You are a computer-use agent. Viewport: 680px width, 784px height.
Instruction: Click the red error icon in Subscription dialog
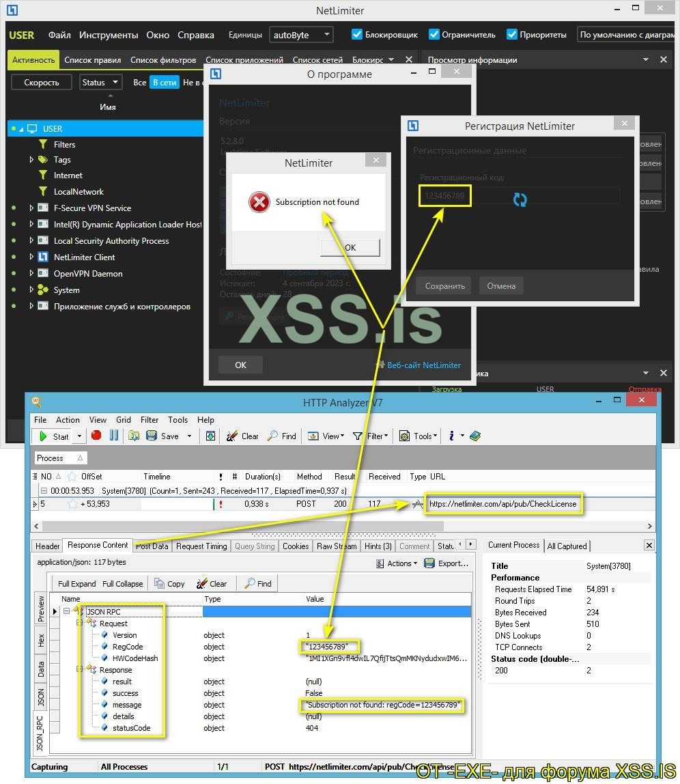[259, 202]
